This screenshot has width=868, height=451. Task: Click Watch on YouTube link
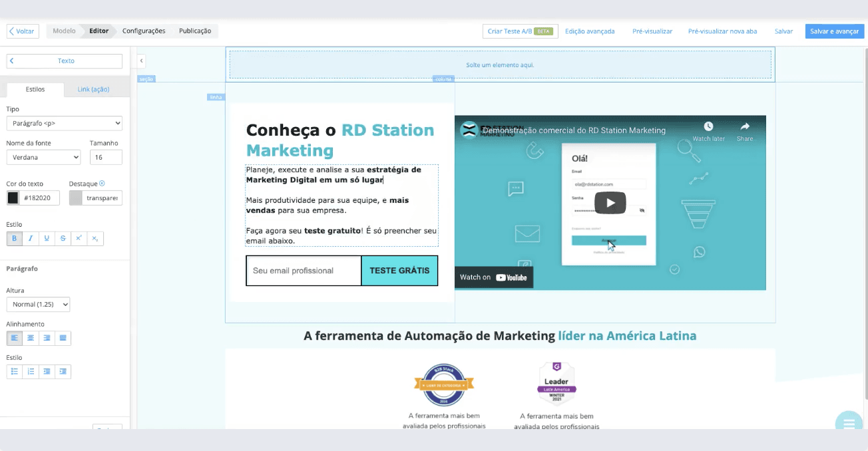[493, 277]
